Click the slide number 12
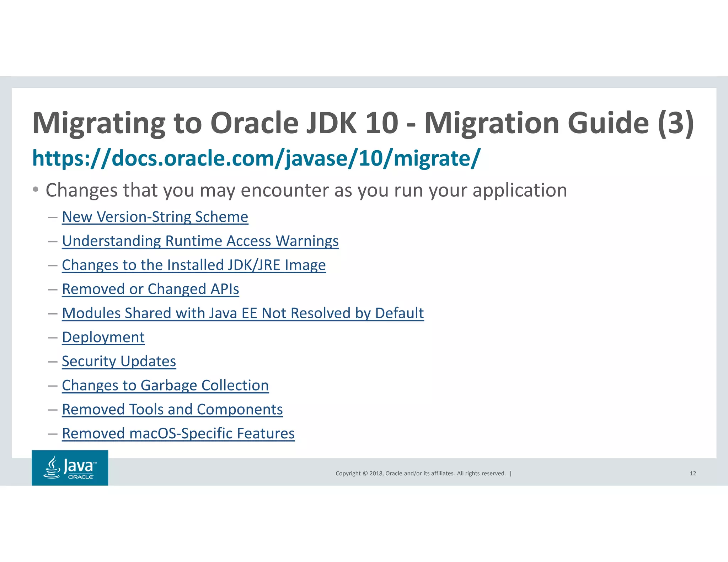Viewport: 728px width, 562px height. [692, 473]
